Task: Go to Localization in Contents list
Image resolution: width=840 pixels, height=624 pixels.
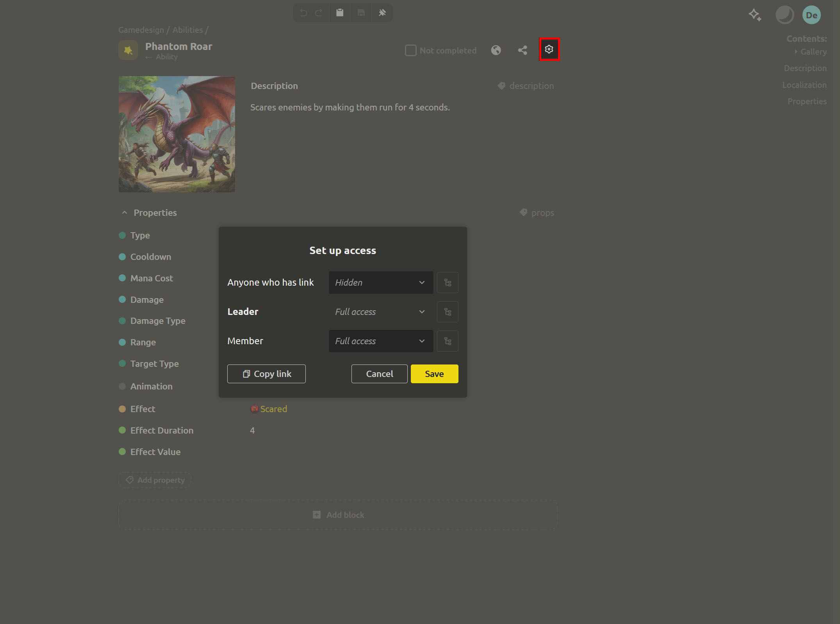Action: pyautogui.click(x=804, y=85)
